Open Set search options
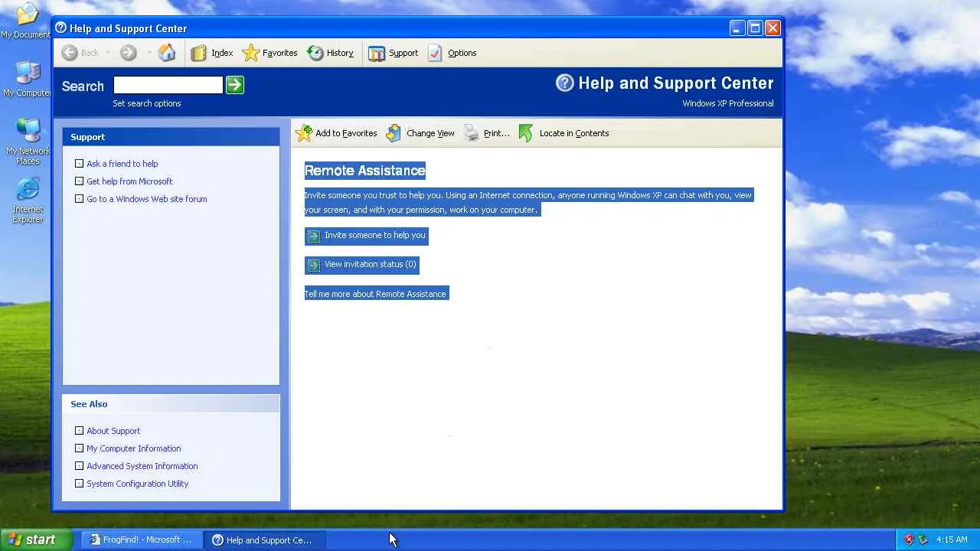Viewport: 980px width, 551px height. (x=147, y=103)
